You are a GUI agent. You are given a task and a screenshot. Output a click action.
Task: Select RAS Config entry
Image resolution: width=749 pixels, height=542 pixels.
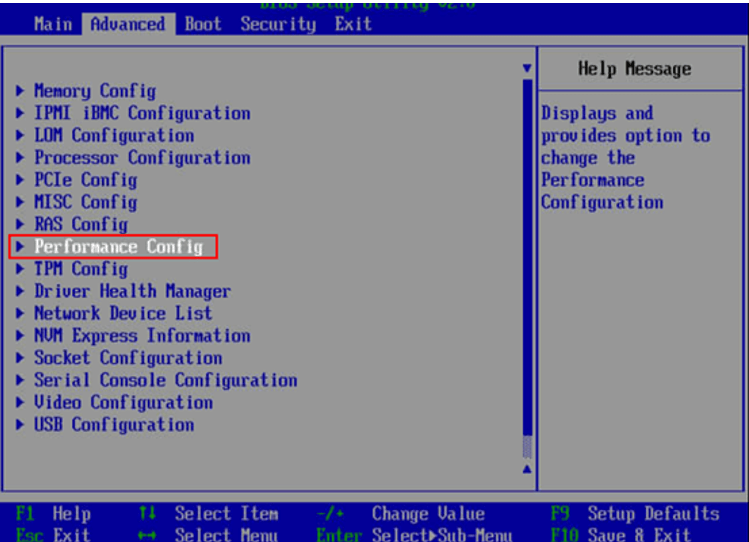click(81, 224)
